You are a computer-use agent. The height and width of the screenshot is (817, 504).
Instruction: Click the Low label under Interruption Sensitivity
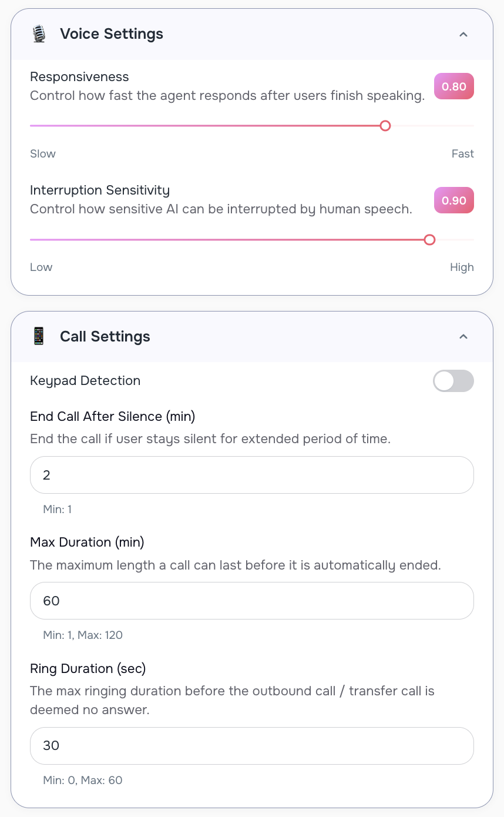point(41,267)
